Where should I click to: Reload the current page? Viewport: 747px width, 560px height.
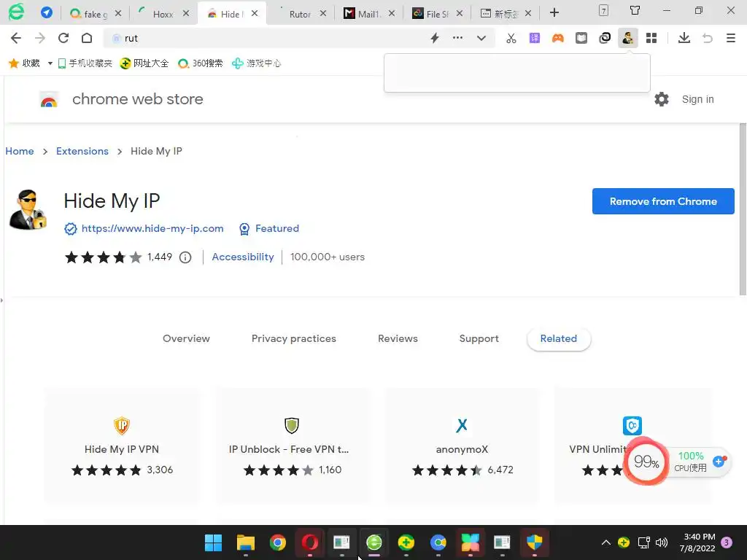point(63,38)
